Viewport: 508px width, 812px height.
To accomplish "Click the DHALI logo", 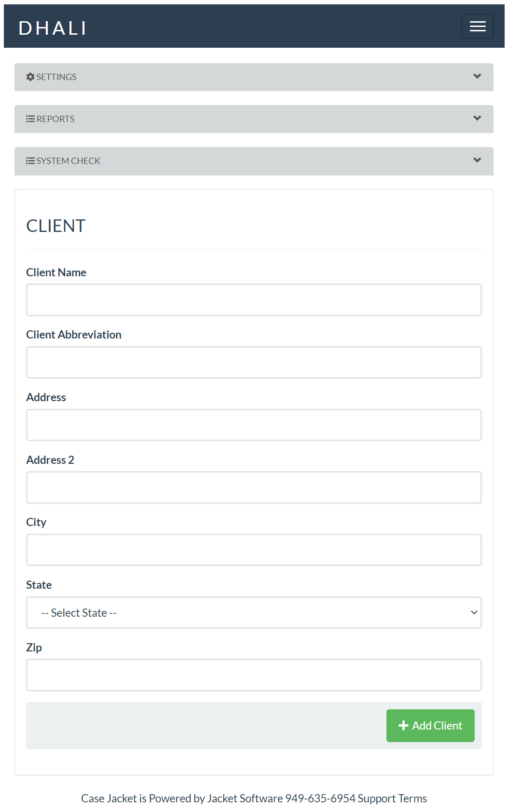I will pos(53,28).
